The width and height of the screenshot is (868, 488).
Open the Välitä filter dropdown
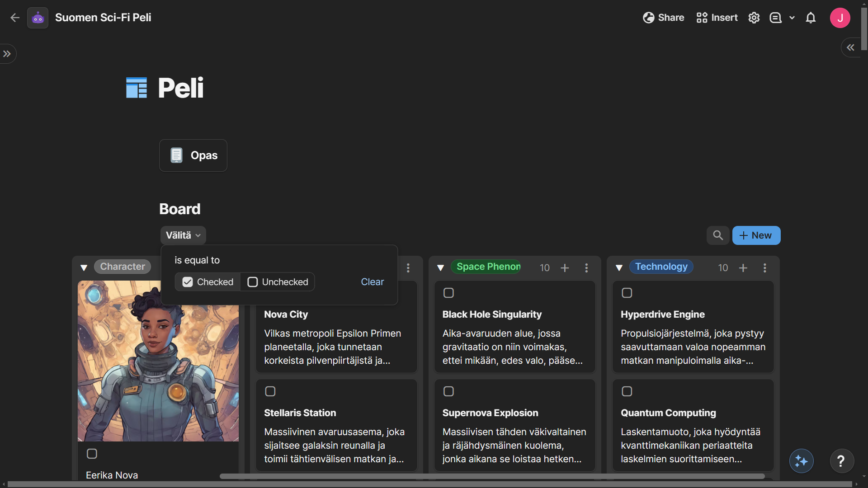[183, 235]
